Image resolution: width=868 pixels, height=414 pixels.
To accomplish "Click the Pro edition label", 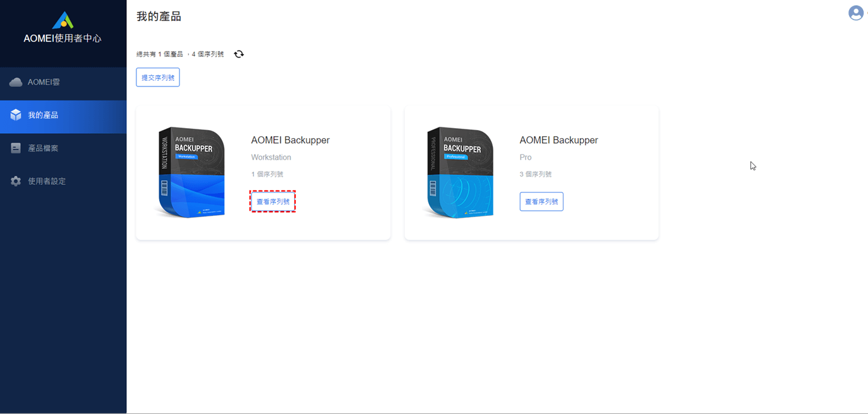I will 526,157.
